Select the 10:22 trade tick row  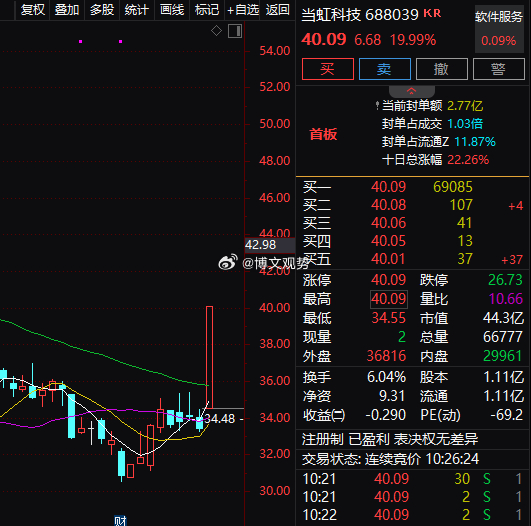[412, 515]
